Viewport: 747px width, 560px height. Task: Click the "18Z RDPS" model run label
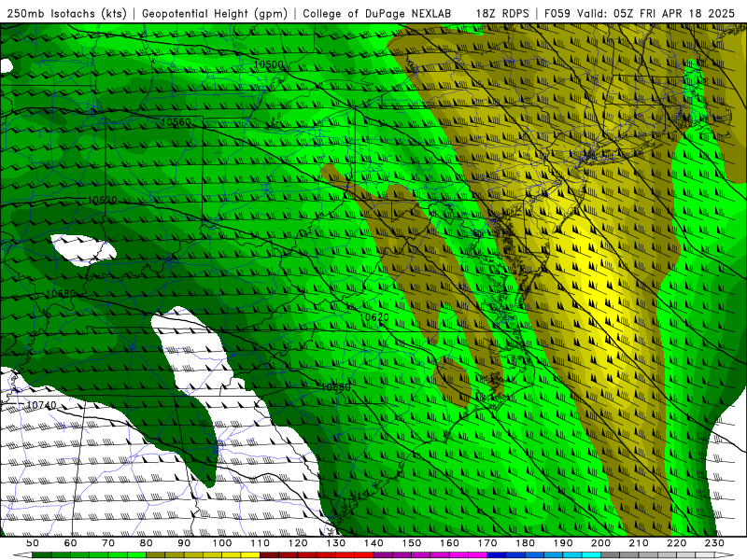[x=502, y=13]
